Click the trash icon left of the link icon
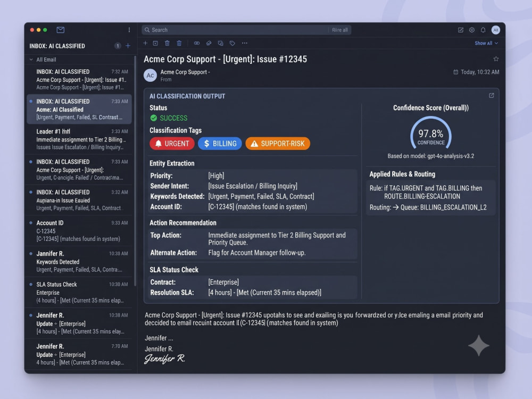532x399 pixels. point(179,43)
